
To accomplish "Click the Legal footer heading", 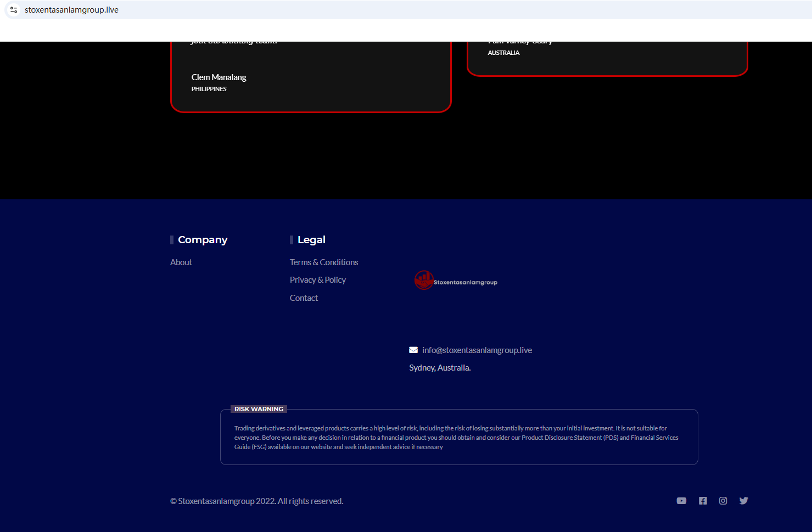I will click(x=311, y=240).
